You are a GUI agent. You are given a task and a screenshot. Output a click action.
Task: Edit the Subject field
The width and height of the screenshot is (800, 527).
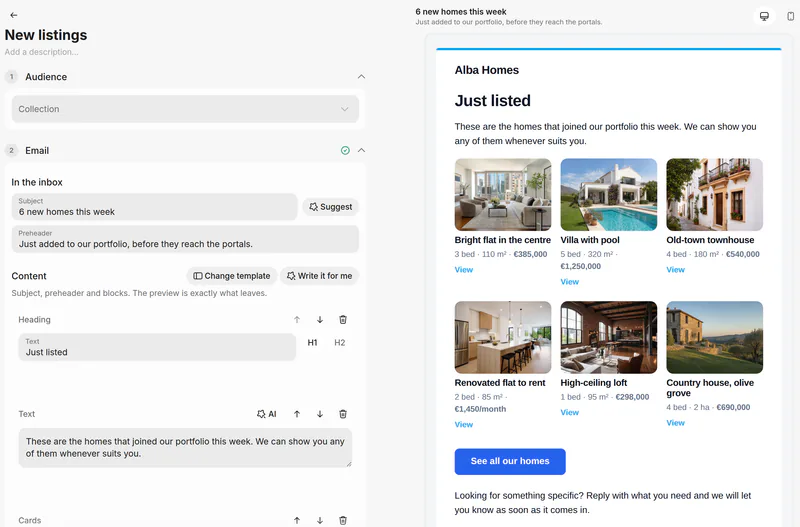(x=155, y=207)
